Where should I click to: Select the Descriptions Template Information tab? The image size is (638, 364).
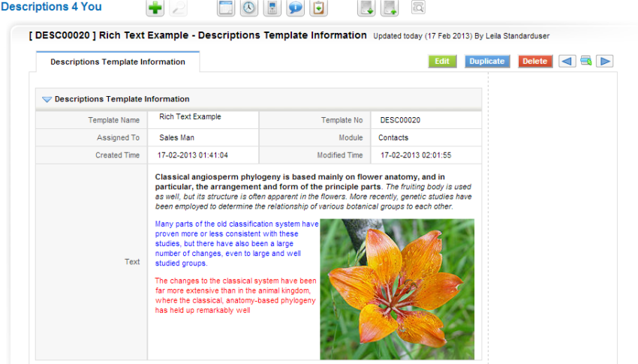coord(118,62)
